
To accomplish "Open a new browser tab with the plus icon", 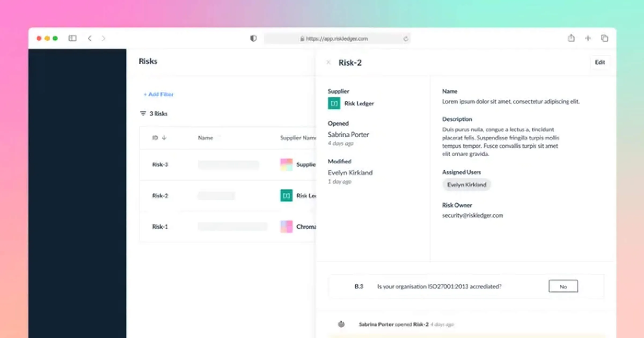I will tap(588, 38).
